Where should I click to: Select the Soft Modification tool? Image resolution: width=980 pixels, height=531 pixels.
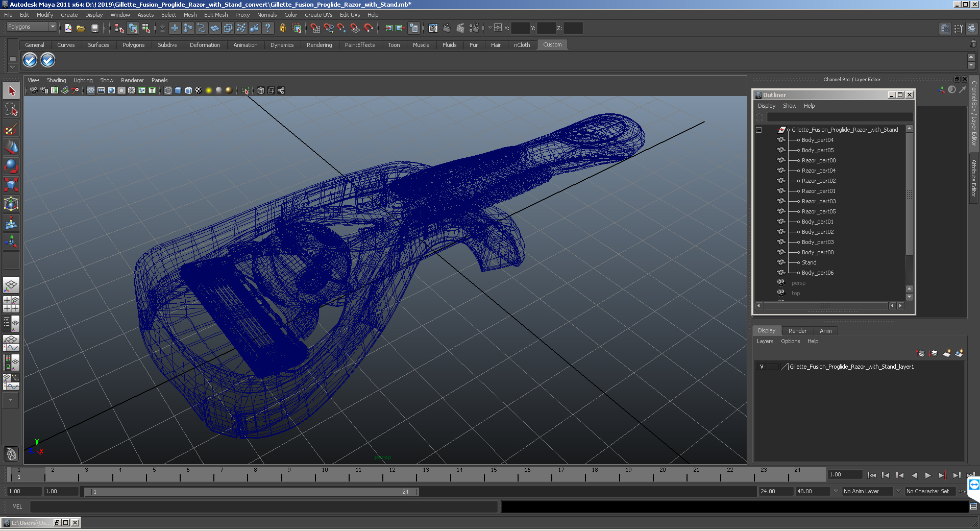[x=11, y=223]
